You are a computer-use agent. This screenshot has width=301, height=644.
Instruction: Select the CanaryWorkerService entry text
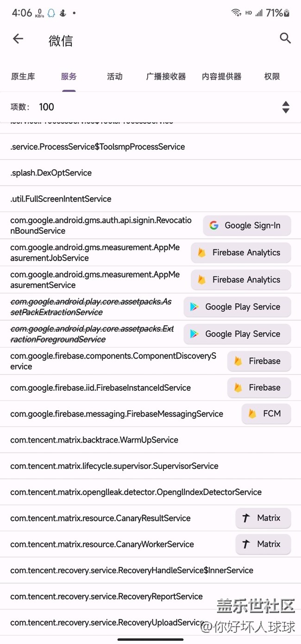[102, 545]
